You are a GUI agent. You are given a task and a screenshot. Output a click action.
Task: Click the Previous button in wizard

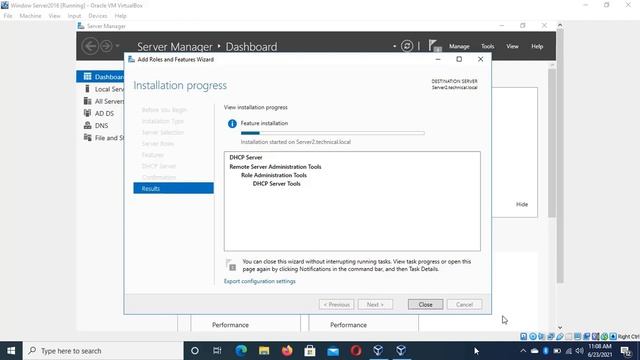[336, 304]
